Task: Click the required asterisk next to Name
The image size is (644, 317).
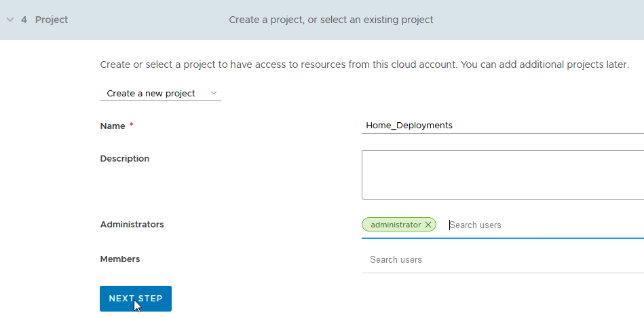Action: 131,125
